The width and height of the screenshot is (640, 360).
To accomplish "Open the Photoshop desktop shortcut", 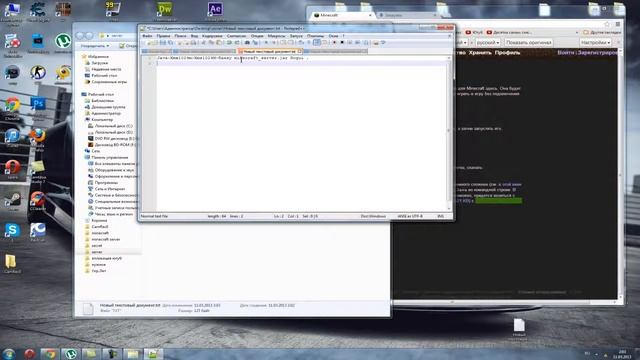I will click(x=38, y=105).
